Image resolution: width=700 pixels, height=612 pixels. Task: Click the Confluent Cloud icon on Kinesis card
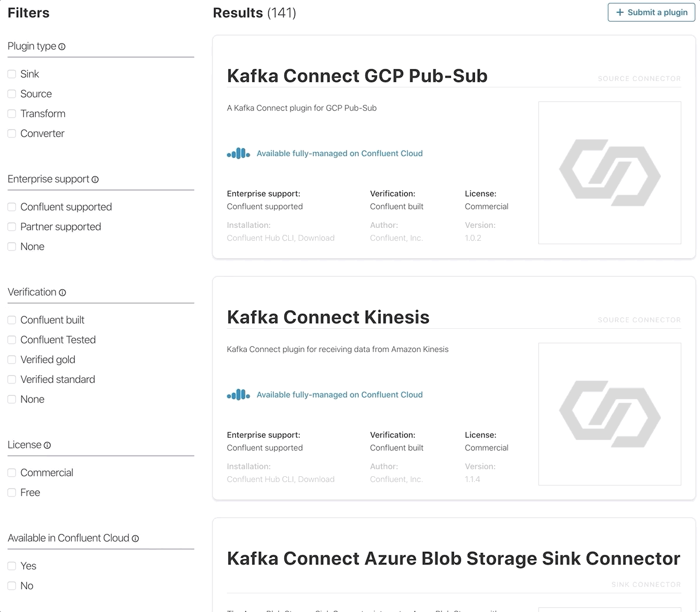pos(239,395)
